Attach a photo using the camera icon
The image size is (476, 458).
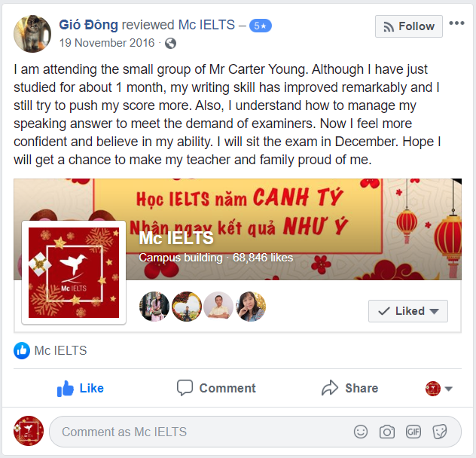pos(387,432)
